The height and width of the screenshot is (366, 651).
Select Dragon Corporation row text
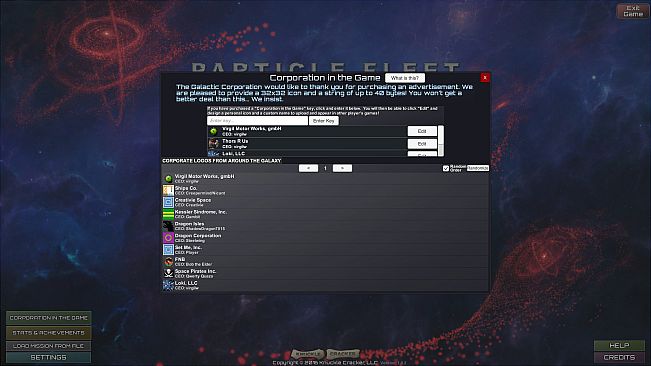click(198, 238)
